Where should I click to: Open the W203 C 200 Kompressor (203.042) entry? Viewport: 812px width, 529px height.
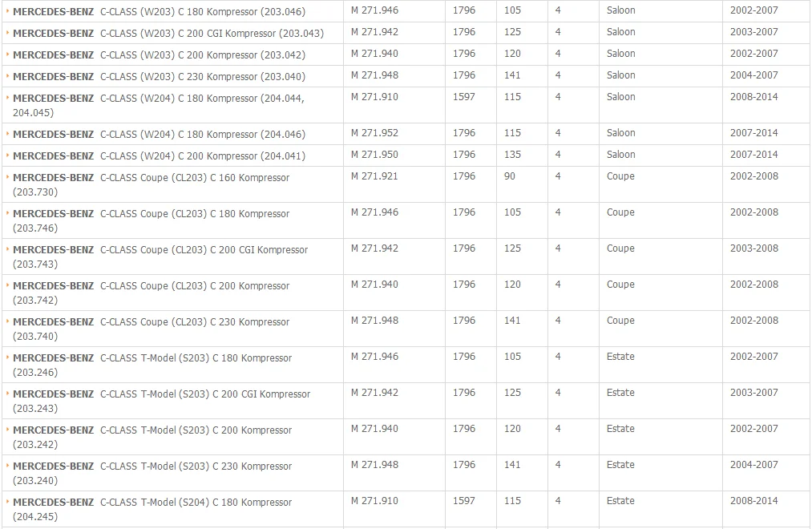(x=159, y=55)
